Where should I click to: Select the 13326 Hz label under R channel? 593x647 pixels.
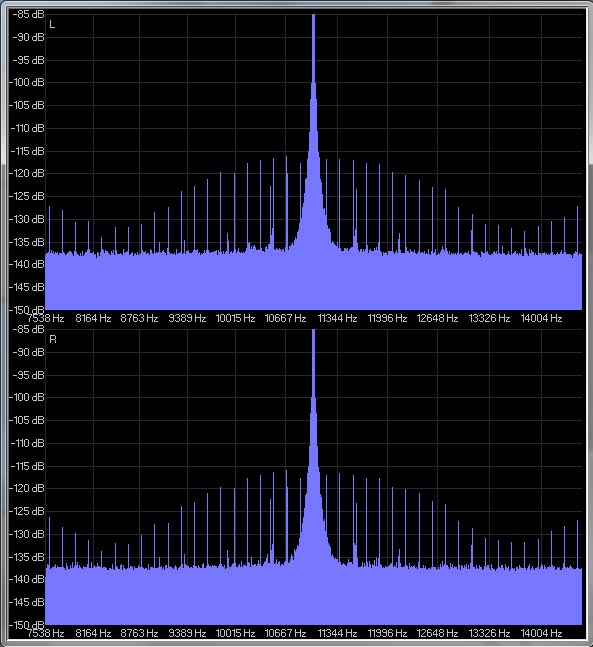489,633
